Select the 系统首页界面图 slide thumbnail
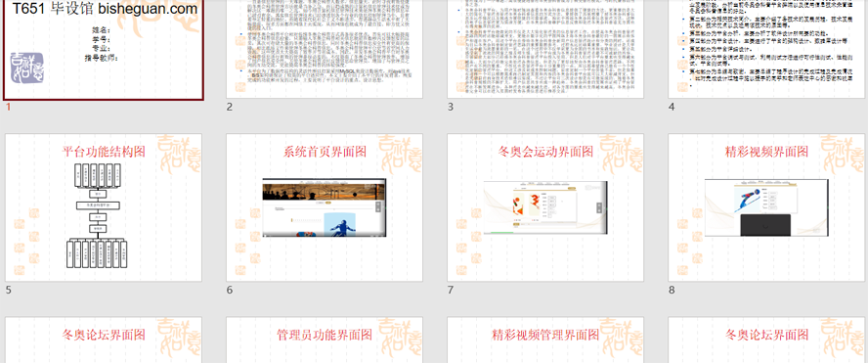This screenshot has height=363, width=868. [325, 207]
